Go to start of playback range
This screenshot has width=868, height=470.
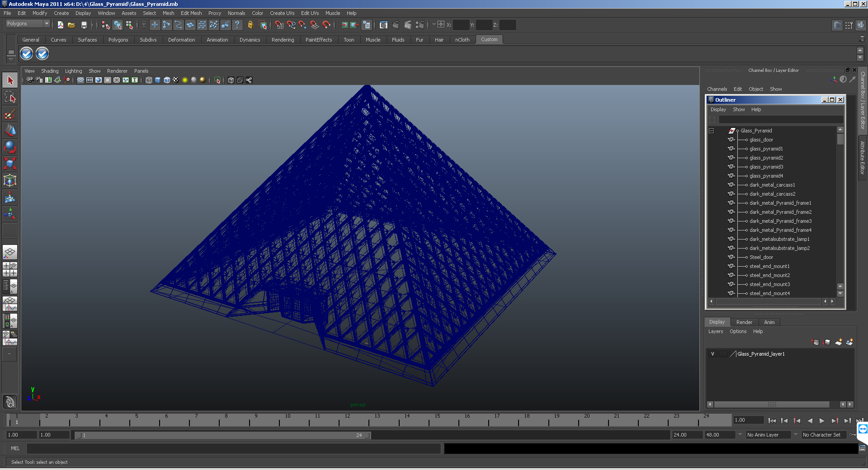(772, 421)
